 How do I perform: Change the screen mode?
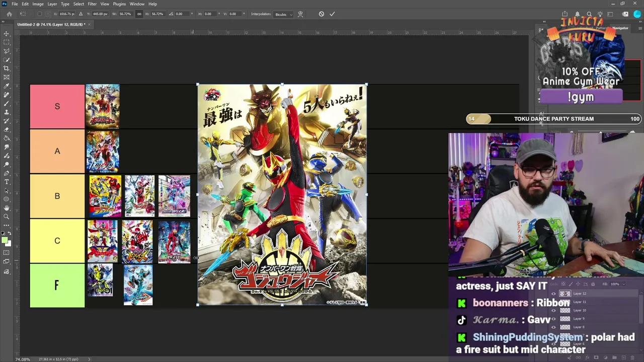pyautogui.click(x=7, y=261)
